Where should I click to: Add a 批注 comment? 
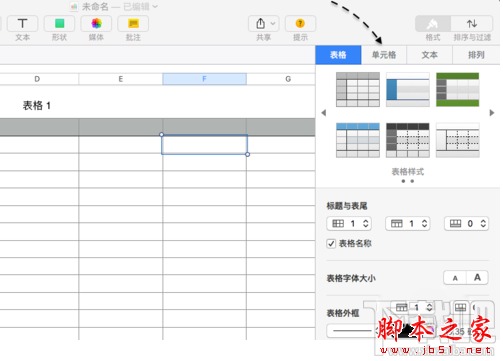click(133, 24)
